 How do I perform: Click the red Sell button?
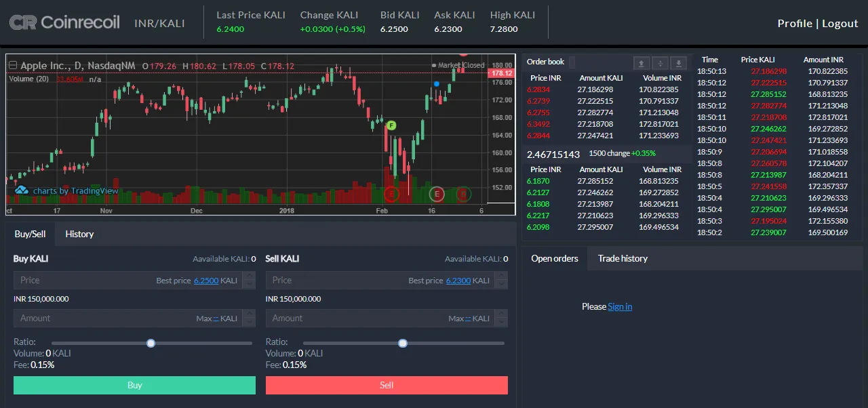tap(387, 385)
